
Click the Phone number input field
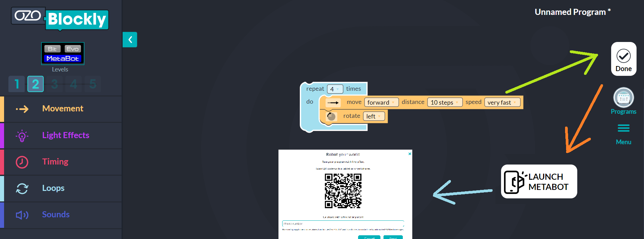342,224
